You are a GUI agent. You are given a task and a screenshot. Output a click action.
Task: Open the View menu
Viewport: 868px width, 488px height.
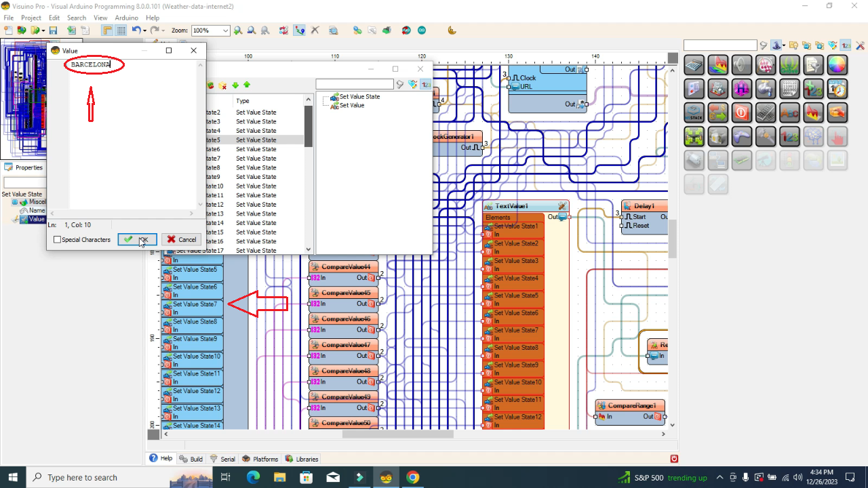[100, 18]
